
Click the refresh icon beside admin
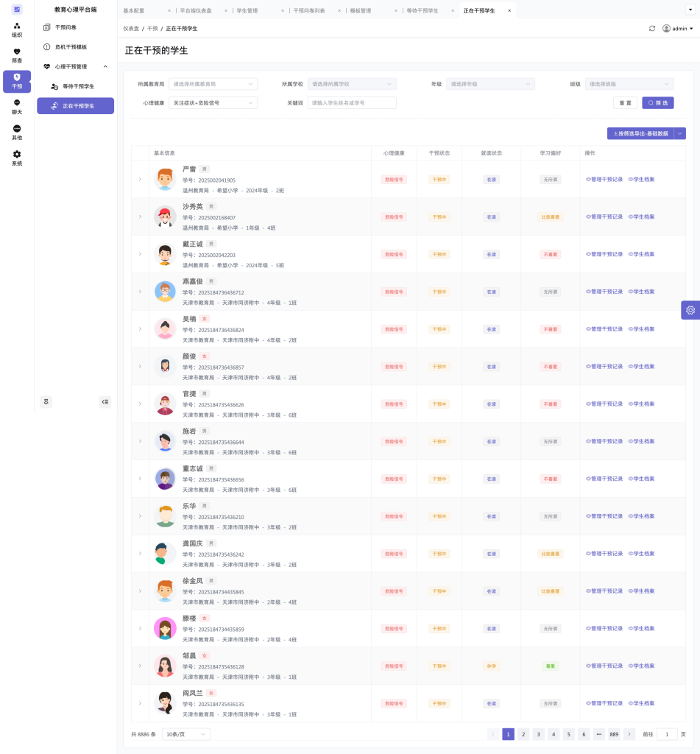tap(651, 29)
